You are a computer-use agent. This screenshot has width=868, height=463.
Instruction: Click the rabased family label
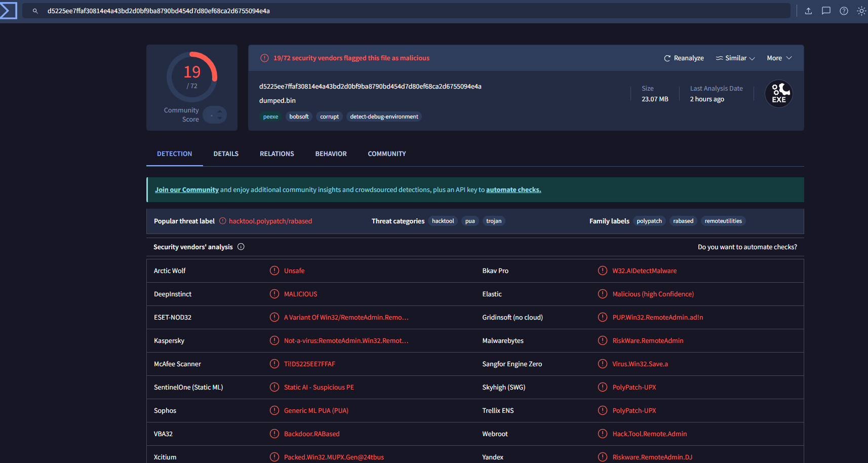point(683,221)
